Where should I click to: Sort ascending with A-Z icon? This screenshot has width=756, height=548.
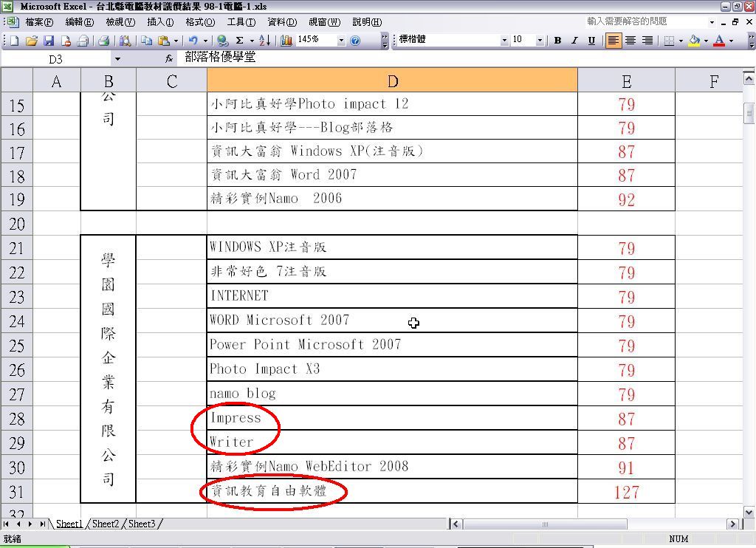tap(265, 41)
